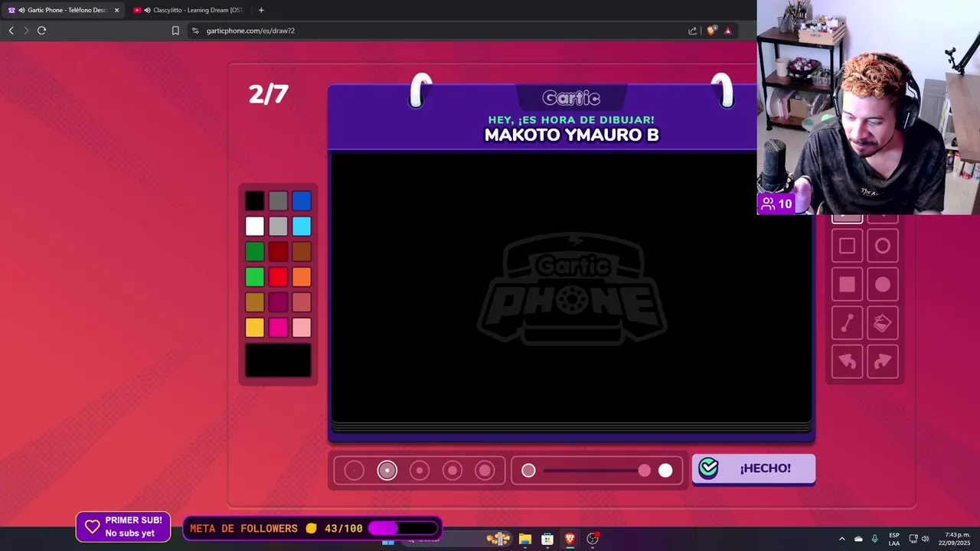This screenshot has width=980, height=551.
Task: Open Brave Rewards triangle icon
Action: 727,31
